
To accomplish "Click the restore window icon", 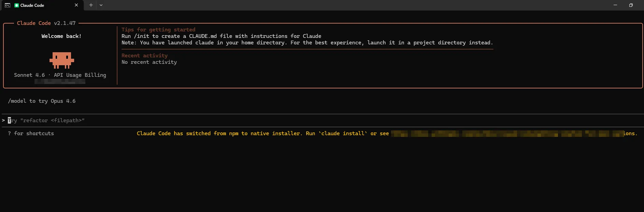I will (631, 5).
